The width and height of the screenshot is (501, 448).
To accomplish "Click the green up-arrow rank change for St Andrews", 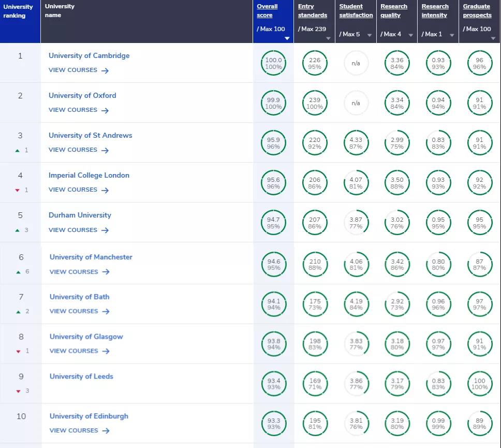I will click(18, 151).
